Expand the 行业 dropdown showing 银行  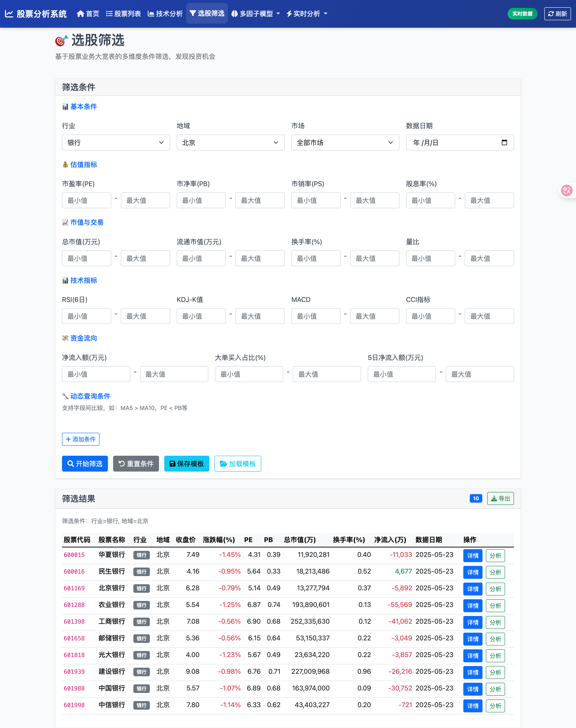pos(116,143)
